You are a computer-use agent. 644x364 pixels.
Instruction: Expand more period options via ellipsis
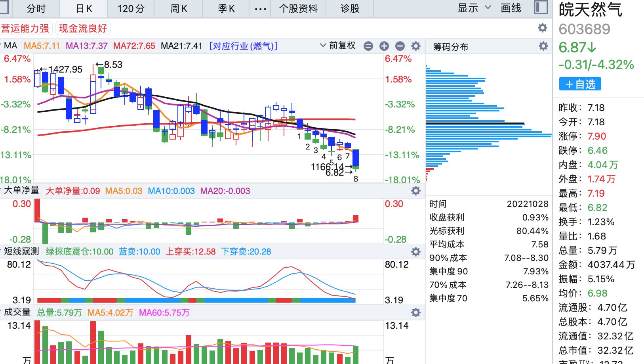[260, 9]
